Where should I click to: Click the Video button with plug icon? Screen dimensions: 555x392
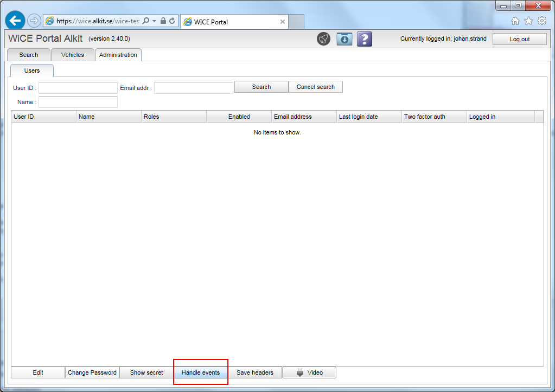point(309,372)
